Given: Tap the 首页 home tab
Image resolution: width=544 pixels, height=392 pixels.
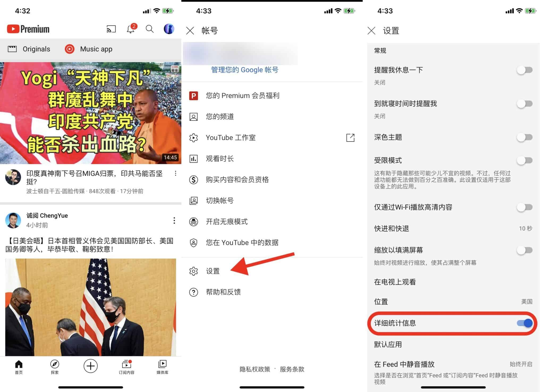Looking at the screenshot, I should point(19,367).
